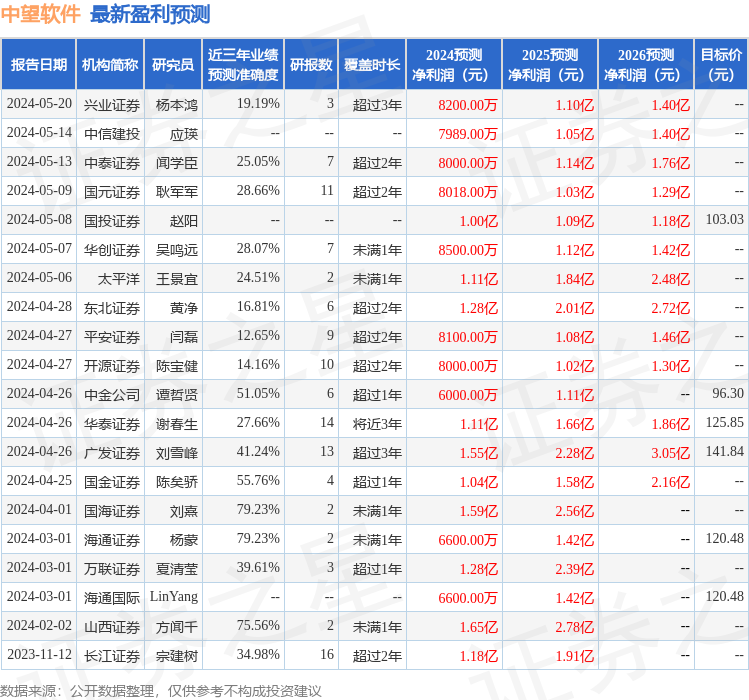Screen dimensions: 749x700
Task: Click the 研报数 column header
Action: 311,65
